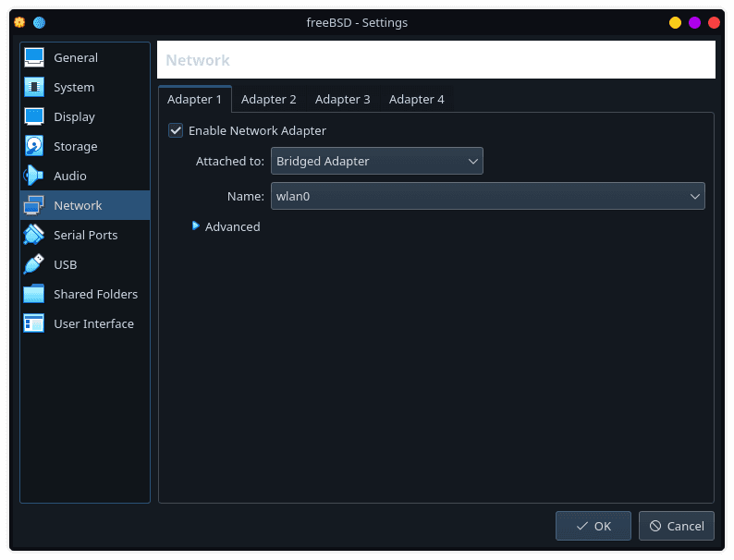The image size is (734, 560).
Task: Click the Cancel button
Action: click(x=677, y=526)
